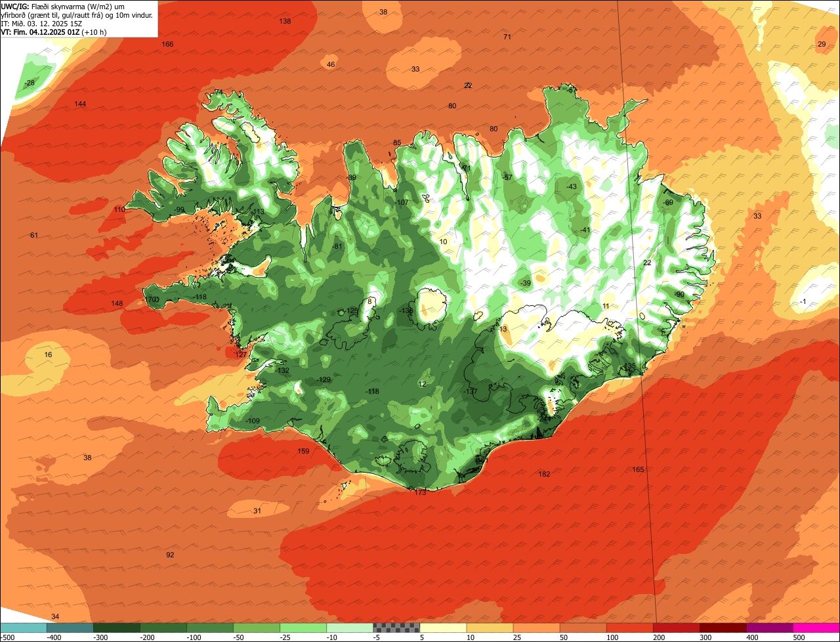840x642 pixels.
Task: Click the map value '-129'
Action: pyautogui.click(x=324, y=379)
